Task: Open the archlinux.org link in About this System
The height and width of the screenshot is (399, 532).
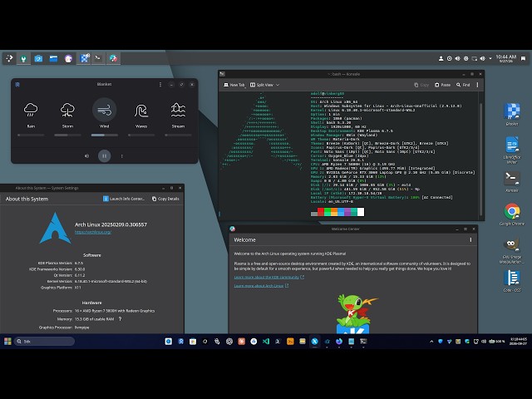Action: (93, 232)
